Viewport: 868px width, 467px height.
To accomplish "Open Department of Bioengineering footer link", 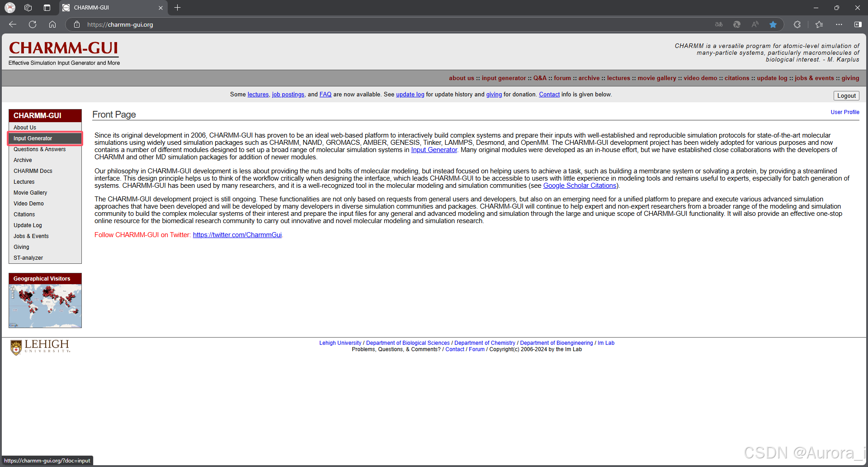I will pos(557,343).
